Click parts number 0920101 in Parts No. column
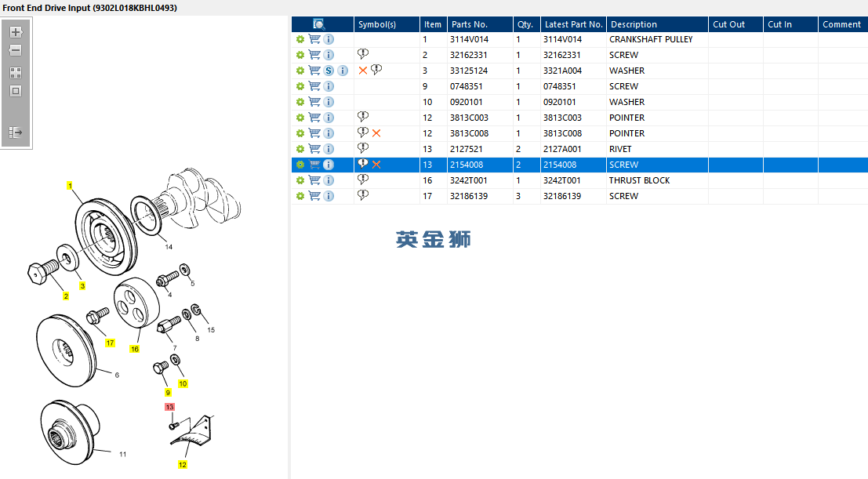This screenshot has width=868, height=479. point(466,102)
